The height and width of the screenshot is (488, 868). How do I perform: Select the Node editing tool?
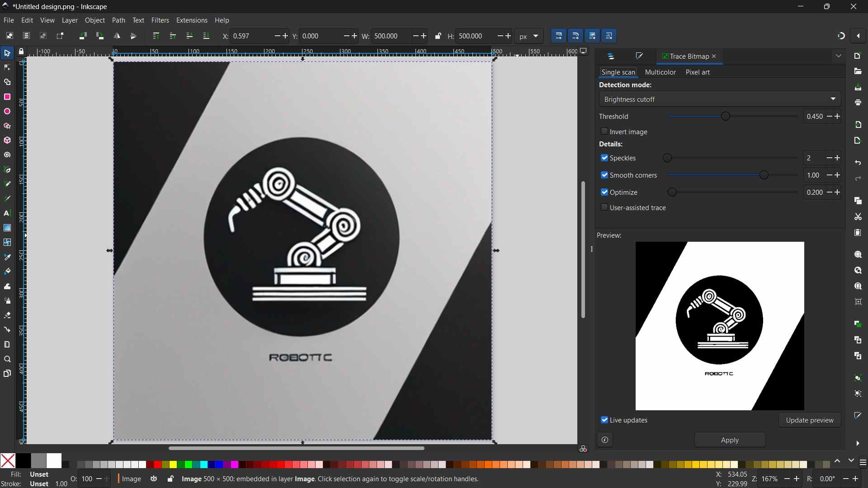point(7,68)
